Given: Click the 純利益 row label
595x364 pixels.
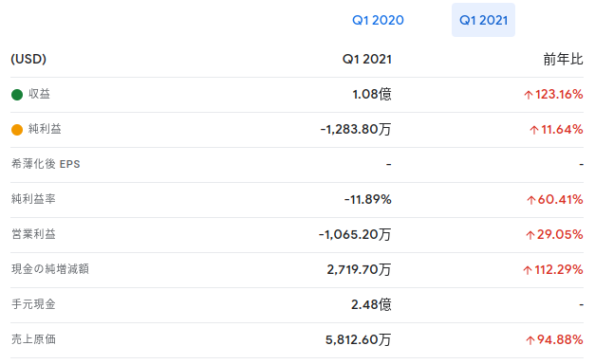Looking at the screenshot, I should [45, 129].
